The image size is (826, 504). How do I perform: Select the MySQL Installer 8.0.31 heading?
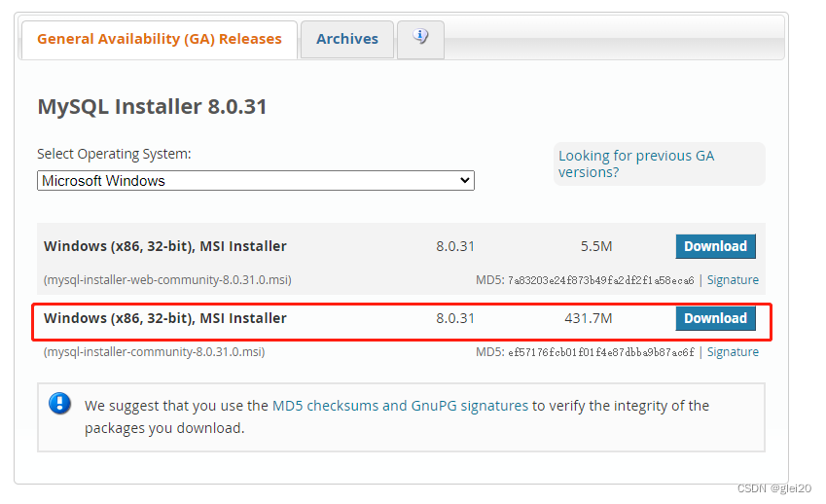152,106
